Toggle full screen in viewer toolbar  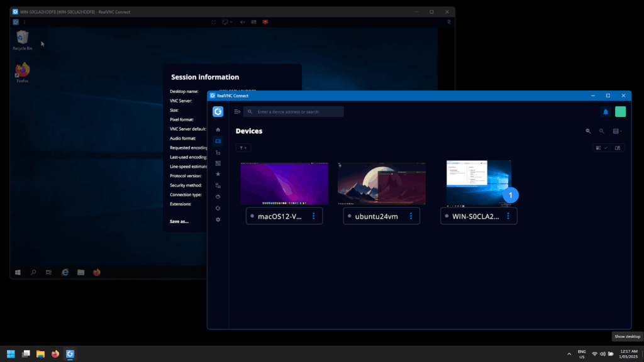click(214, 22)
